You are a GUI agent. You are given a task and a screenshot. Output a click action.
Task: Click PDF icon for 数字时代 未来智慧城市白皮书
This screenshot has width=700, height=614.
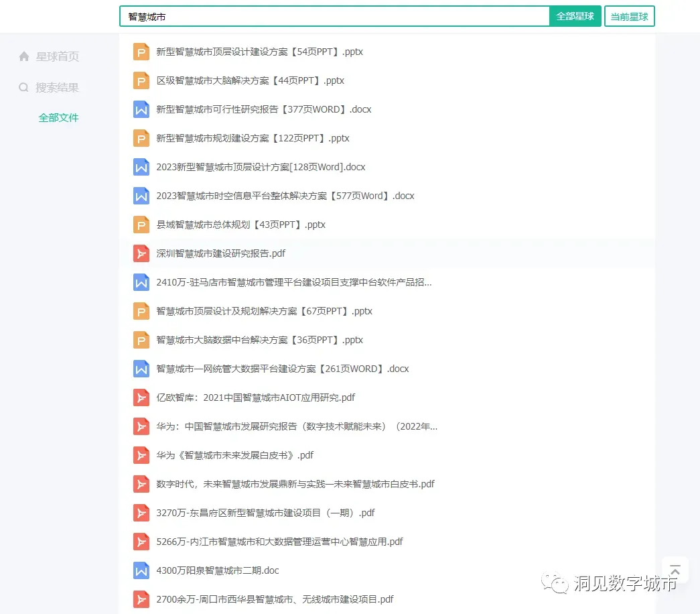(x=141, y=484)
